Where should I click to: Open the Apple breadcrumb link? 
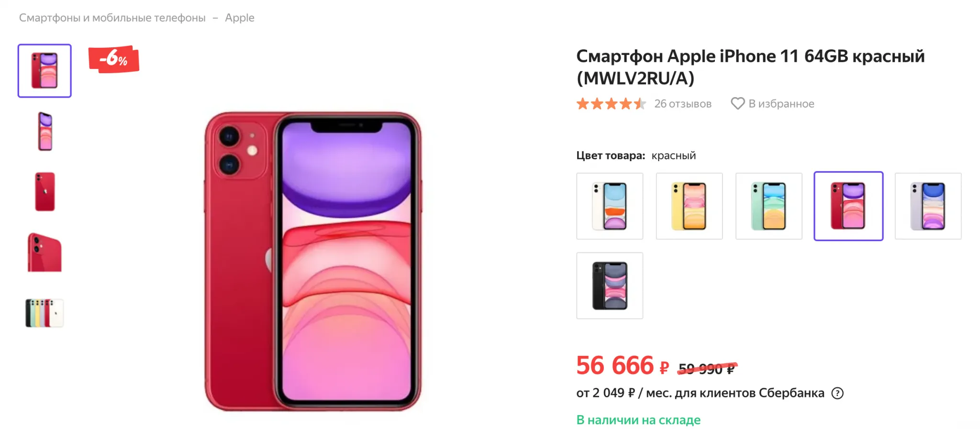pos(240,18)
